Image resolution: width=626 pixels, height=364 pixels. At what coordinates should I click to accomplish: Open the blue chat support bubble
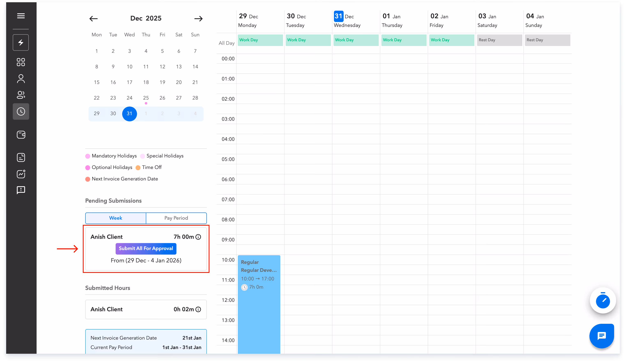602,336
